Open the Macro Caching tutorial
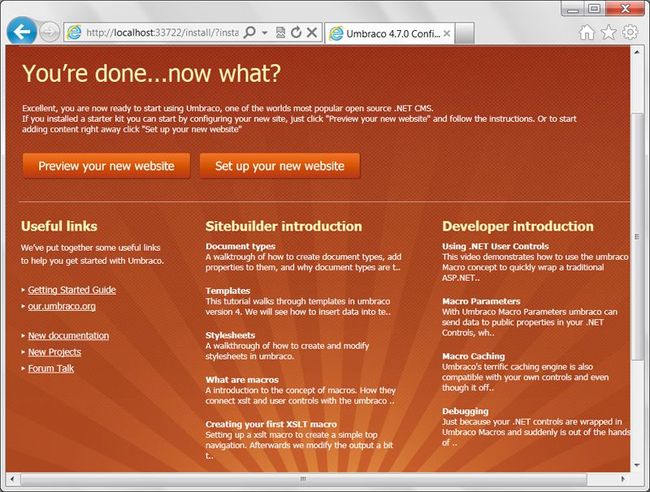The height and width of the screenshot is (492, 650). pos(473,356)
